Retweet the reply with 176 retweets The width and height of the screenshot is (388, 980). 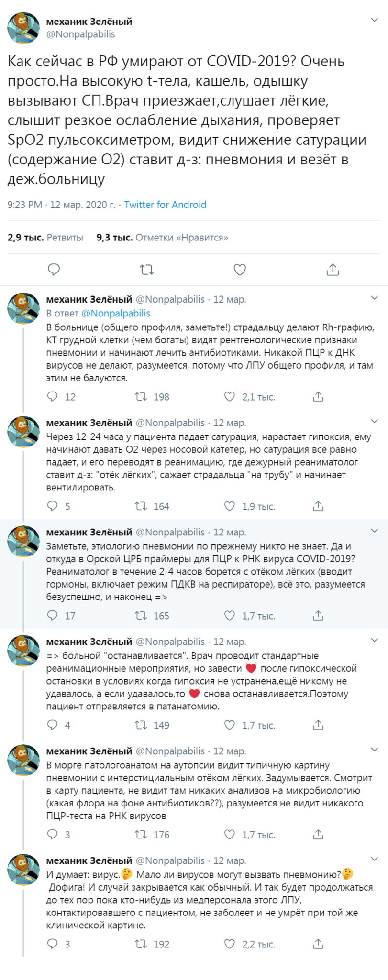[x=141, y=835]
